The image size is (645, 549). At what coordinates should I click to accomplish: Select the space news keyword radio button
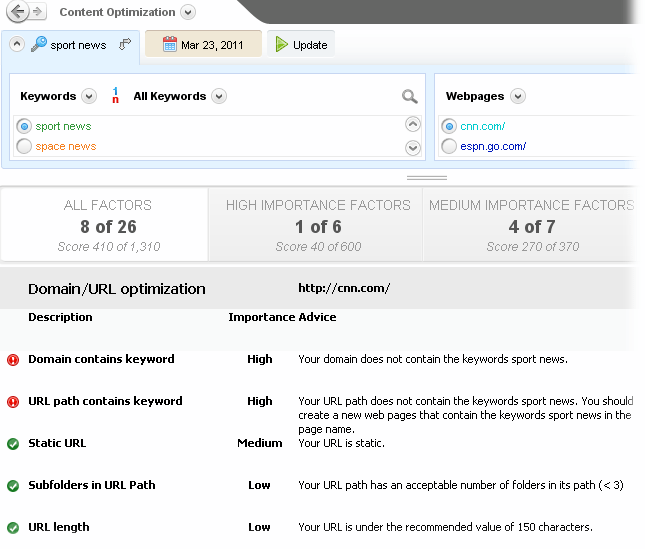pos(24,146)
